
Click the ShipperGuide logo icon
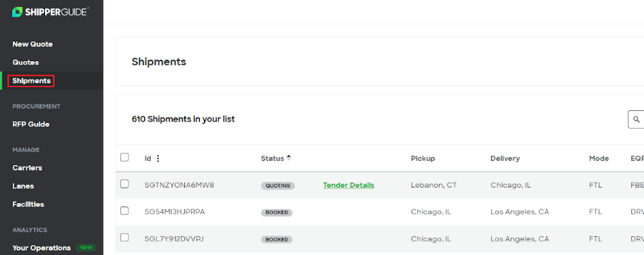pos(17,12)
